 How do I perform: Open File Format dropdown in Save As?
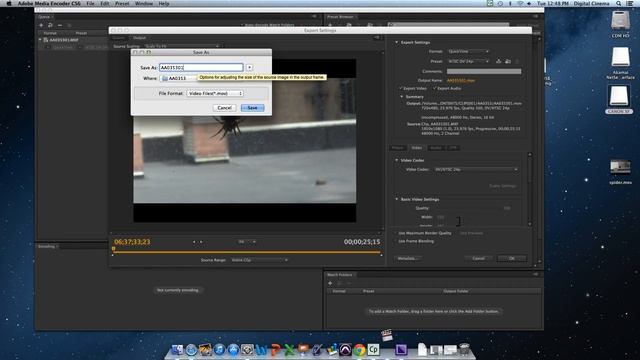click(x=215, y=93)
